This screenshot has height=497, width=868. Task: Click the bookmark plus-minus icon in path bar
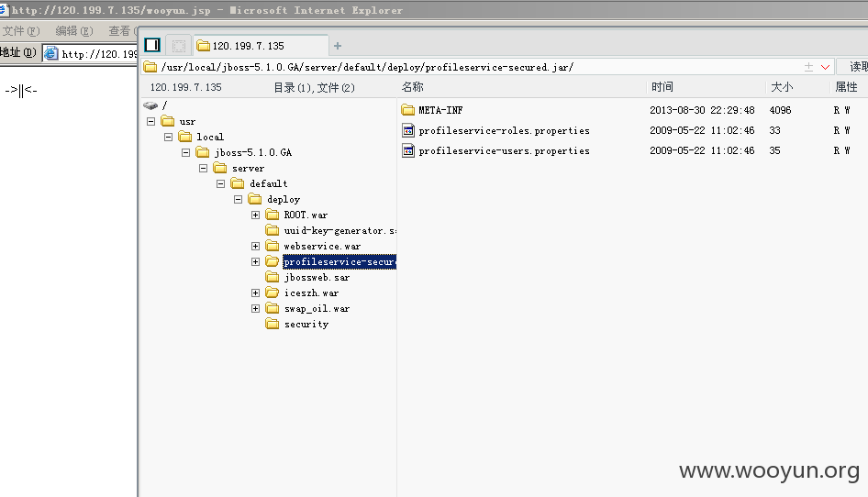808,67
